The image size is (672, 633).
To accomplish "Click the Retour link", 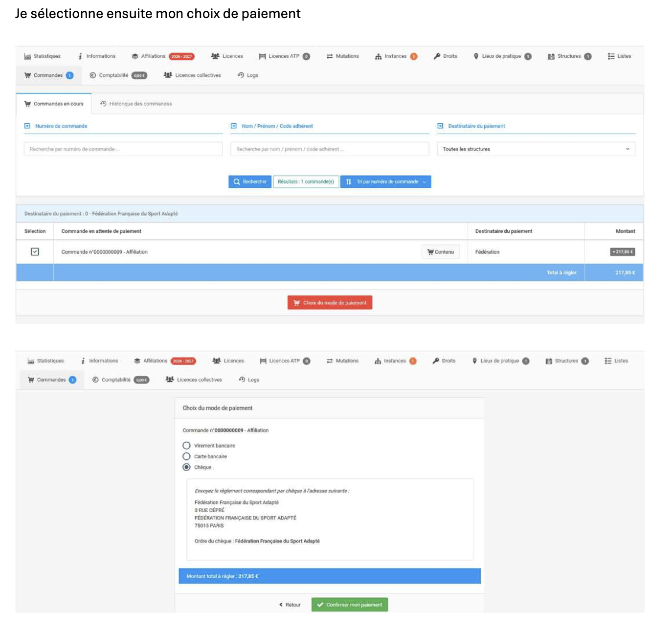I will point(290,605).
